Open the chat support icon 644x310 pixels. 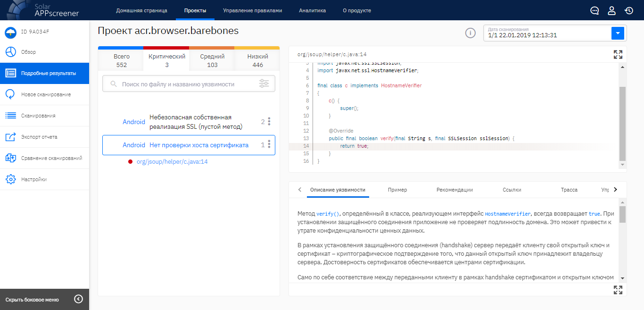(594, 11)
